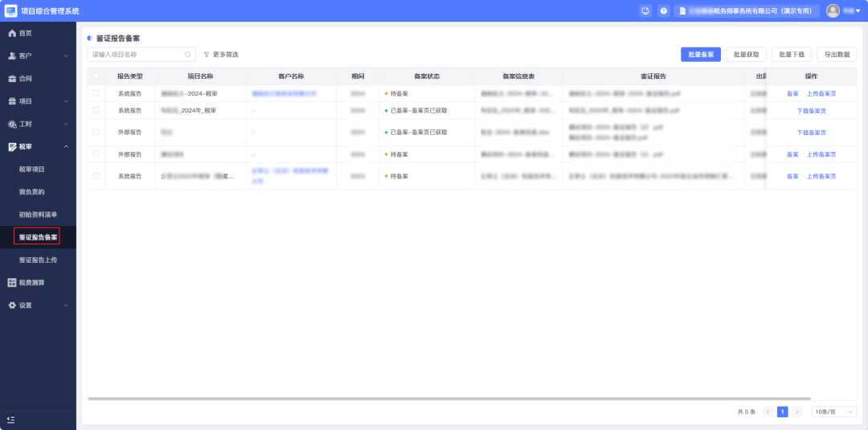Viewport: 868px width, 430px height.
Task: Select the 鉴证报告备案 submenu item
Action: (x=37, y=237)
